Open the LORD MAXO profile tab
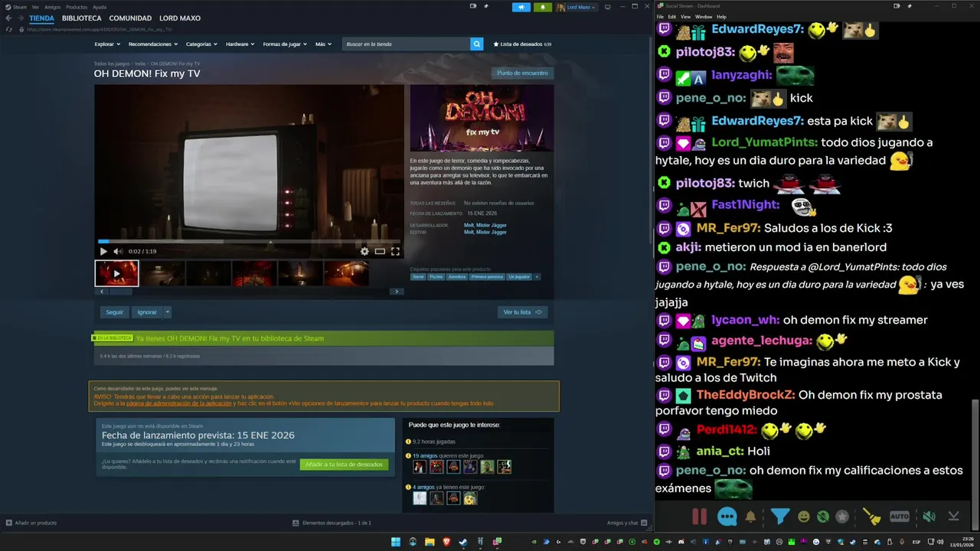The width and height of the screenshot is (980, 551). pyautogui.click(x=180, y=18)
